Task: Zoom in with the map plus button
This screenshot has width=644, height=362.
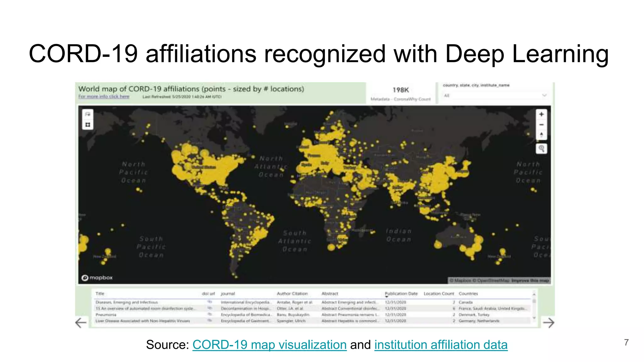Action: click(x=541, y=114)
